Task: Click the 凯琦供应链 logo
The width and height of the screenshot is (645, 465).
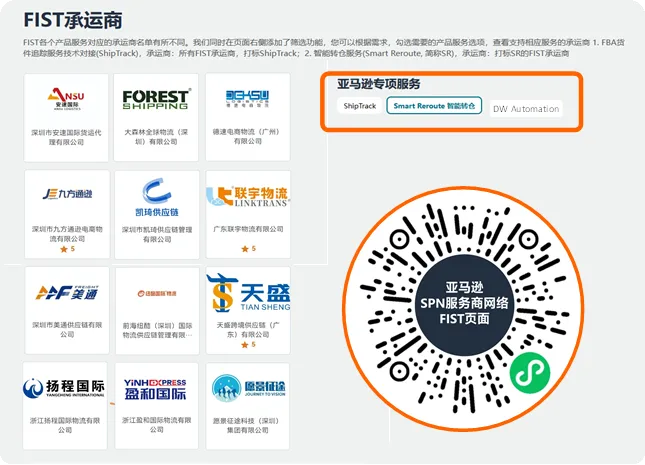Action: [x=157, y=197]
